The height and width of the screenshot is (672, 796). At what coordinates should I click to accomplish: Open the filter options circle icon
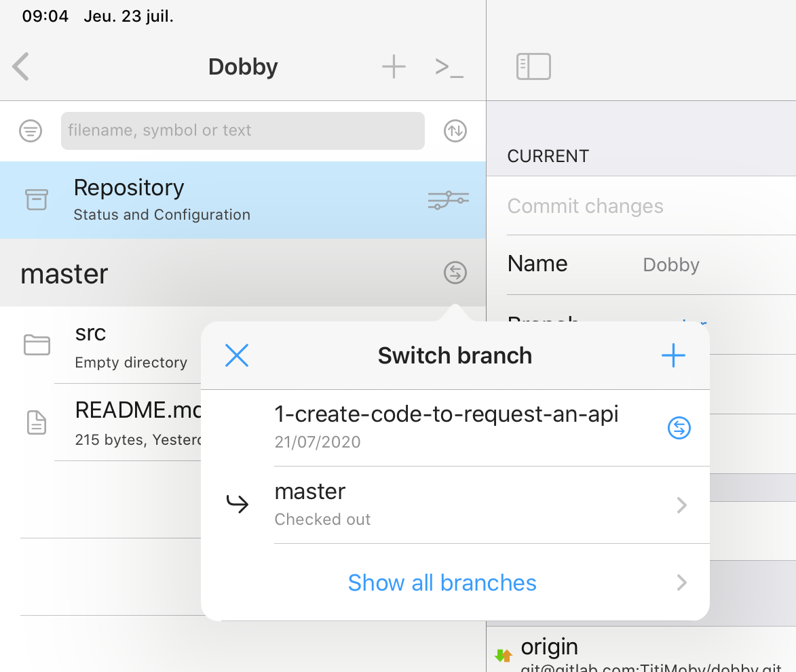tap(31, 131)
